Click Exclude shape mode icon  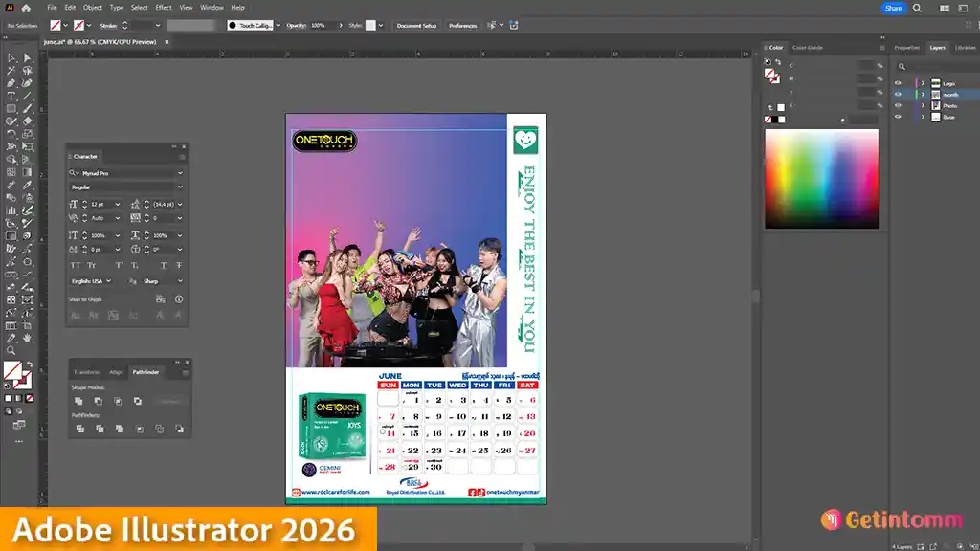138,401
